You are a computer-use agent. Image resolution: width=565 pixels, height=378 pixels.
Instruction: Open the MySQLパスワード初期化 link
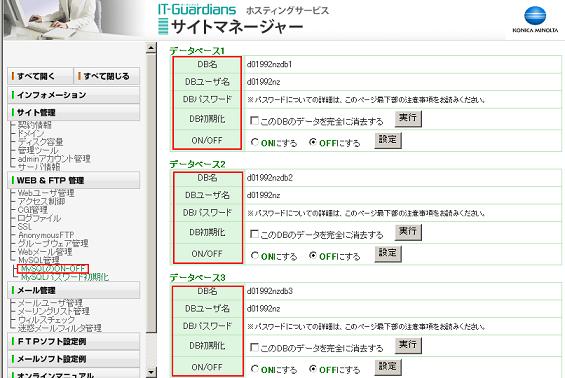pos(65,277)
